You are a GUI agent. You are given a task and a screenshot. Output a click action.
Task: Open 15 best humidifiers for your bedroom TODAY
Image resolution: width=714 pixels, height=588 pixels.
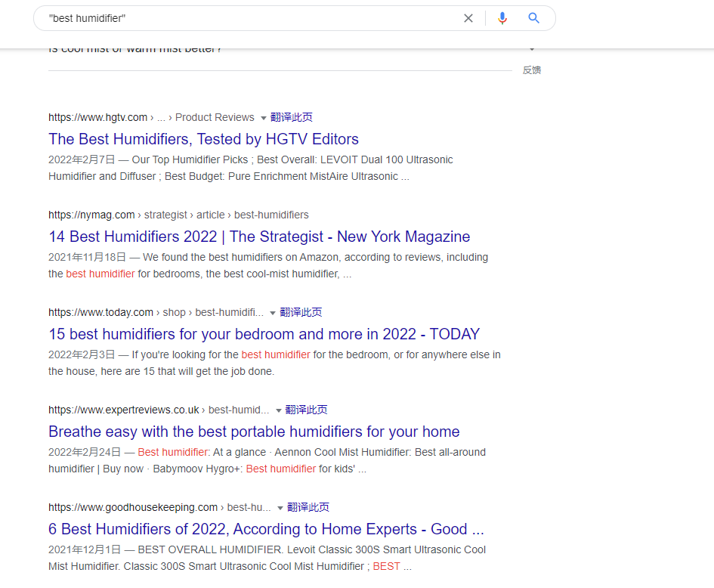(x=264, y=334)
